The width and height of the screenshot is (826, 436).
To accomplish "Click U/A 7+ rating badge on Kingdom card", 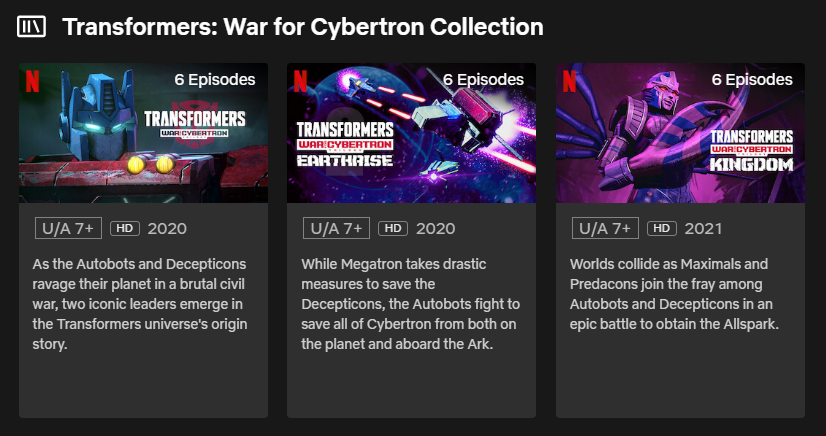I will coord(605,228).
